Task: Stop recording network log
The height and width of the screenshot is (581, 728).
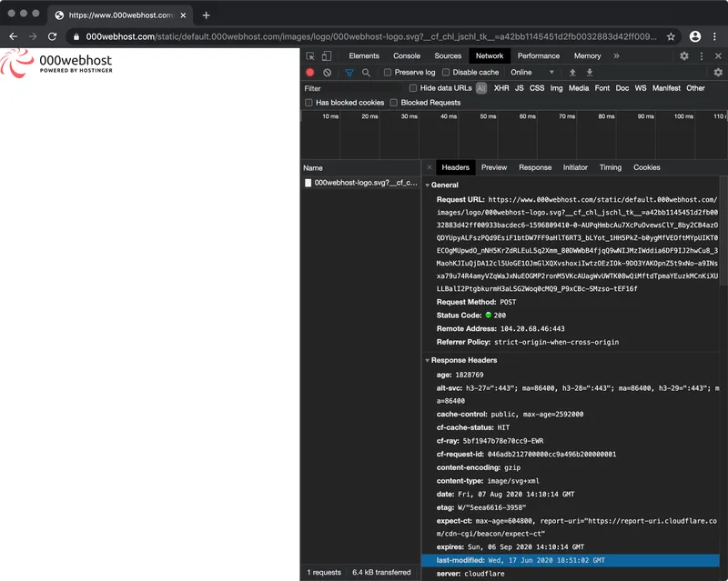Action: tap(310, 73)
